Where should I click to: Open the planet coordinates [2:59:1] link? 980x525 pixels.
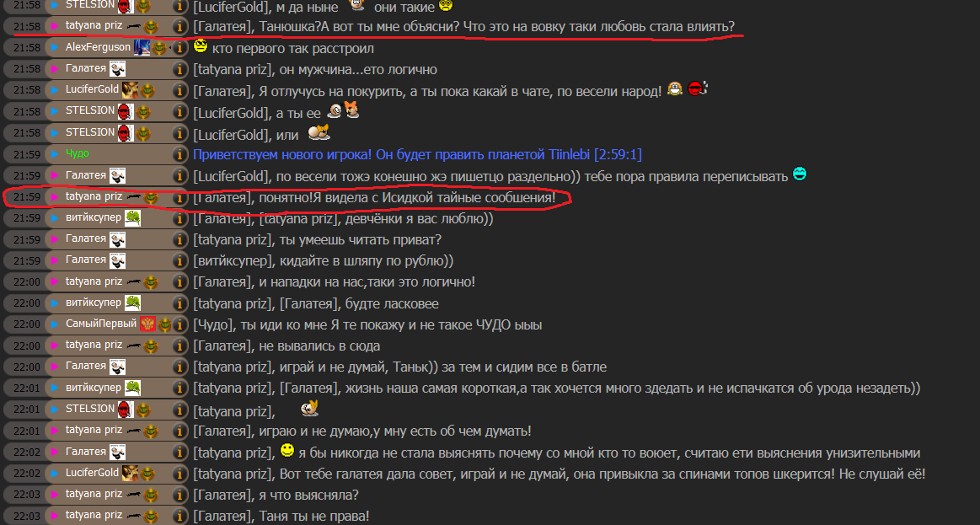(619, 153)
